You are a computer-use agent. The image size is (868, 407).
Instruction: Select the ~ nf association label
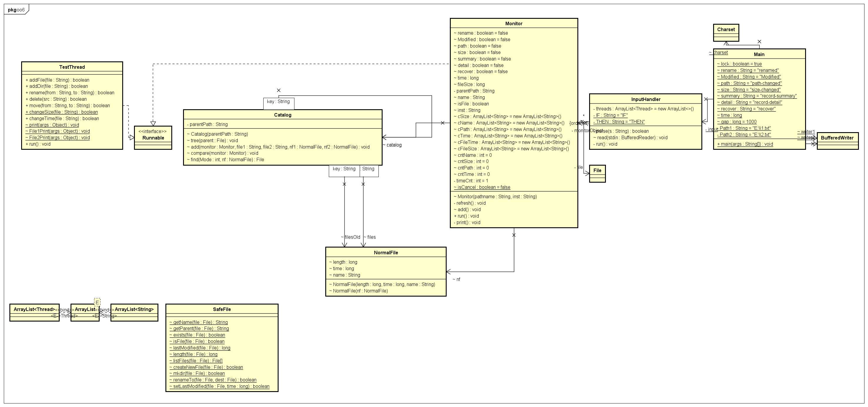pyautogui.click(x=456, y=280)
